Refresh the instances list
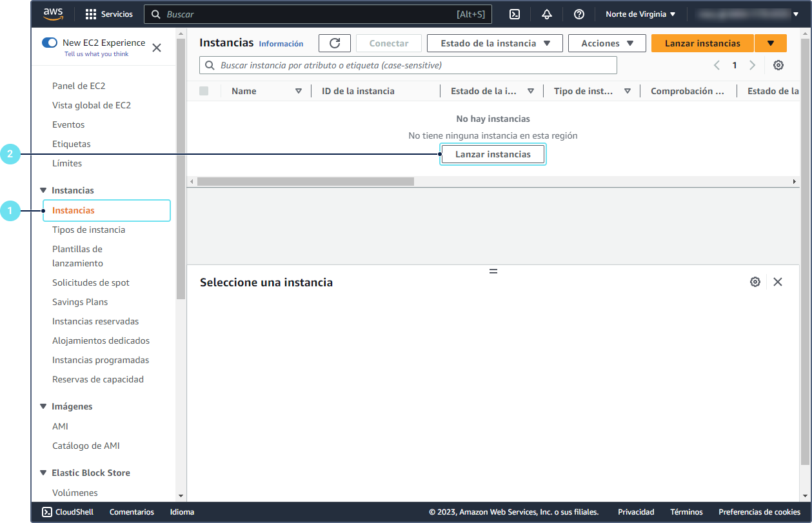Image resolution: width=812 pixels, height=523 pixels. point(335,43)
